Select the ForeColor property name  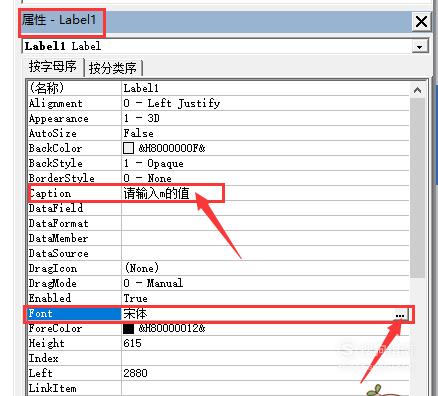55,328
